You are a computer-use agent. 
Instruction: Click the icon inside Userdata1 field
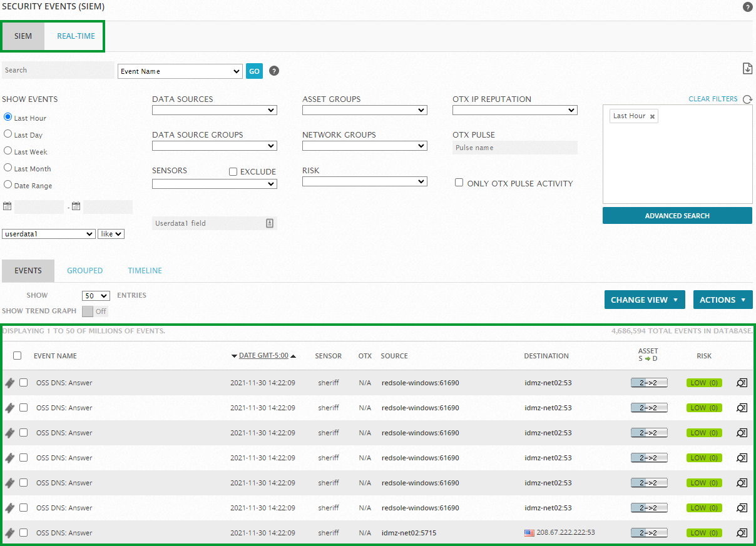[270, 223]
